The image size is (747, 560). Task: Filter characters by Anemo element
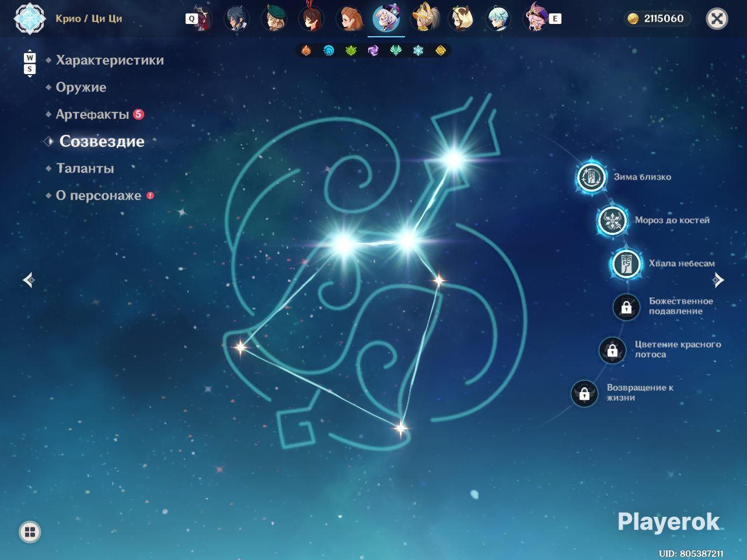[x=396, y=51]
